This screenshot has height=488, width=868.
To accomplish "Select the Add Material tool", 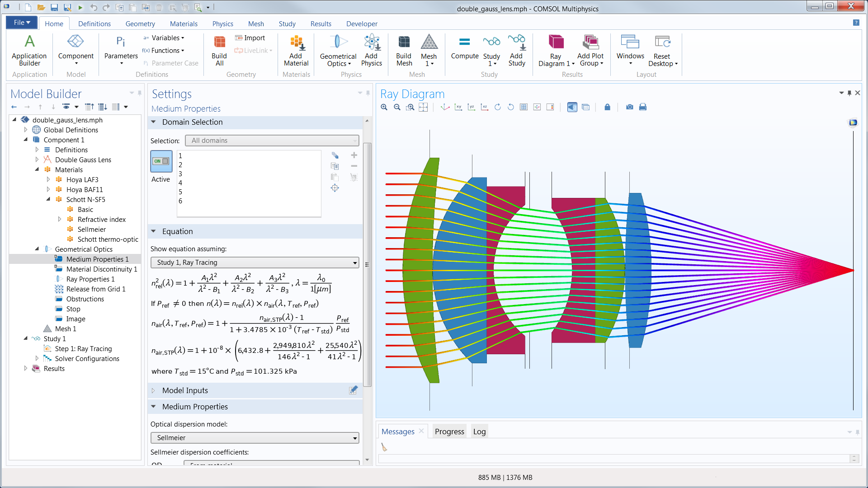I will (x=296, y=50).
